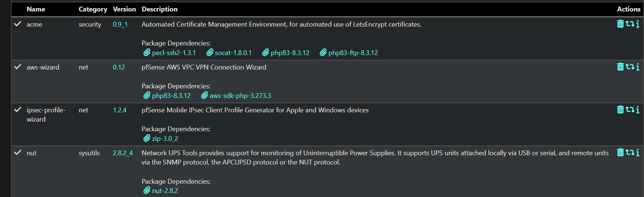The width and height of the screenshot is (644, 197).
Task: Follow the aws-sdk-php-3.273.3 dependency link
Action: point(236,96)
